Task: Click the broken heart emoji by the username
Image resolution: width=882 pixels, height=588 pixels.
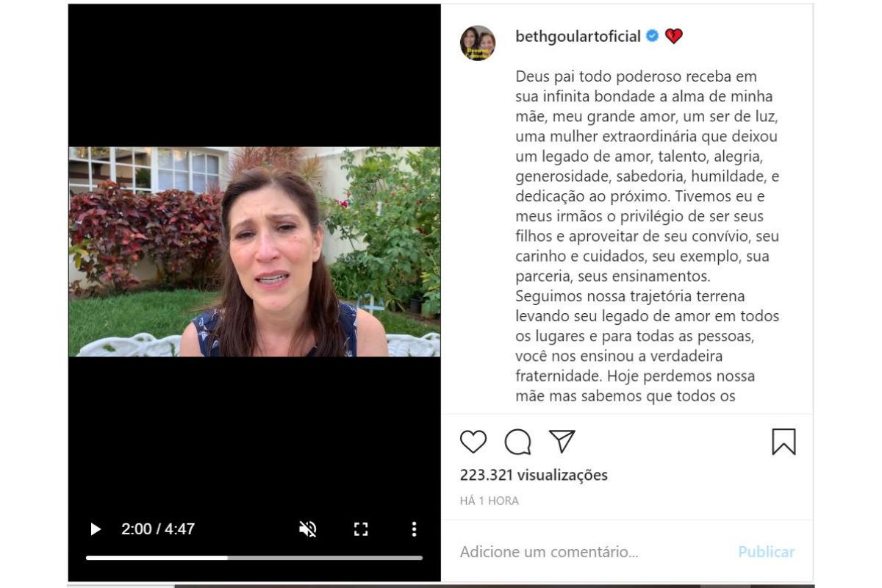Action: (673, 36)
